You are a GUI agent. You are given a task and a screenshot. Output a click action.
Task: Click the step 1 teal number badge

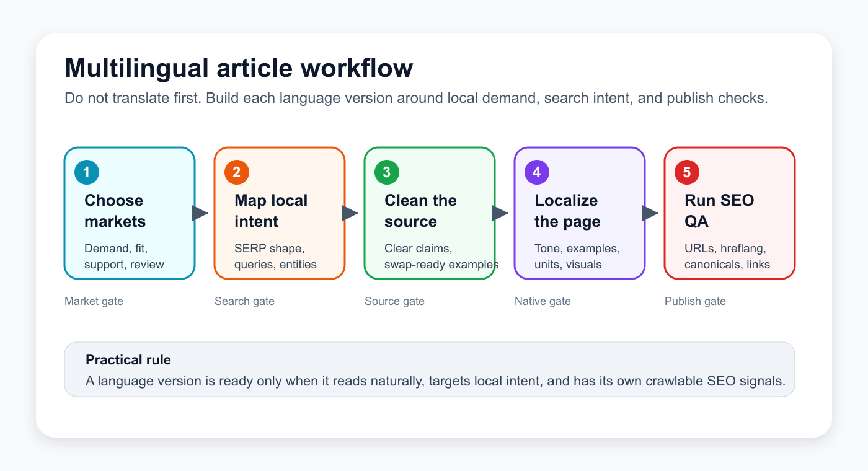(x=87, y=172)
